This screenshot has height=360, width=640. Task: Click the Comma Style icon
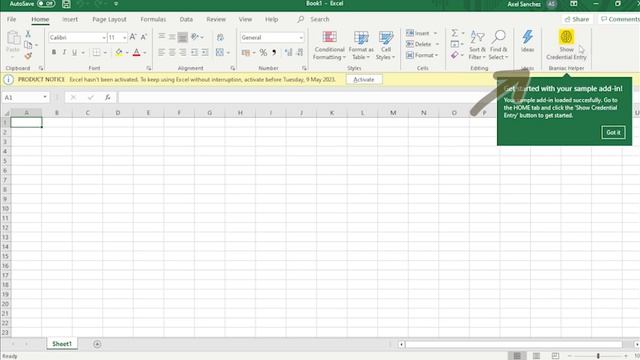274,53
